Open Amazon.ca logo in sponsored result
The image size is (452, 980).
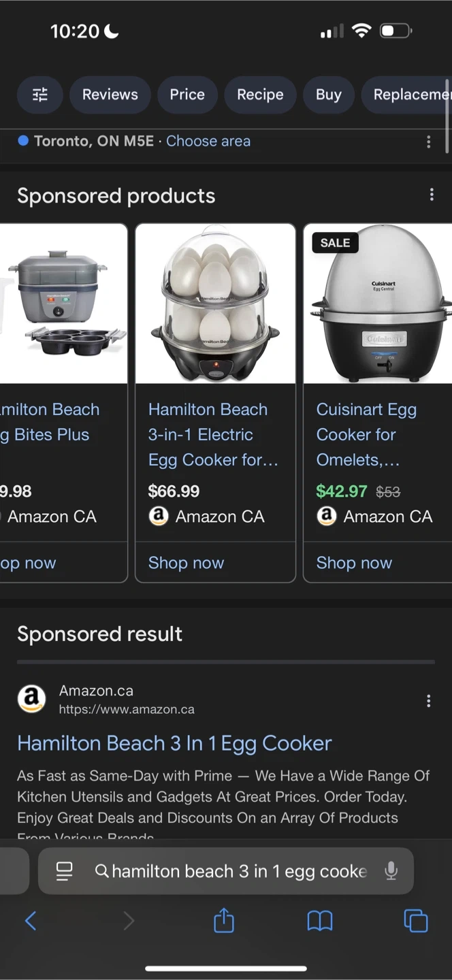coord(31,699)
